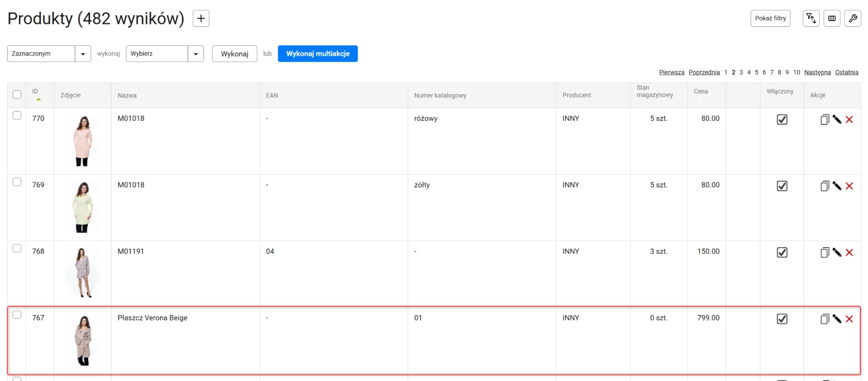Tick the select-all checkbox in header
The height and width of the screenshot is (381, 868).
pyautogui.click(x=17, y=95)
